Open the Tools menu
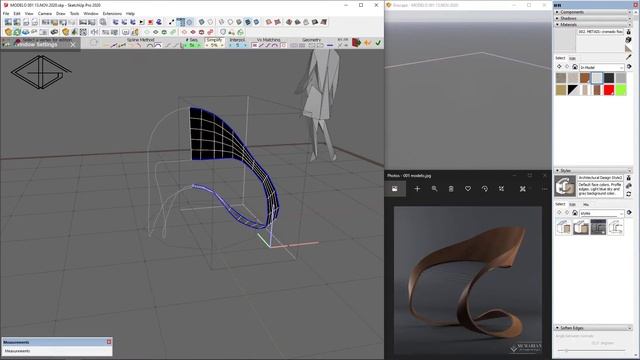The image size is (640, 360). point(74,13)
